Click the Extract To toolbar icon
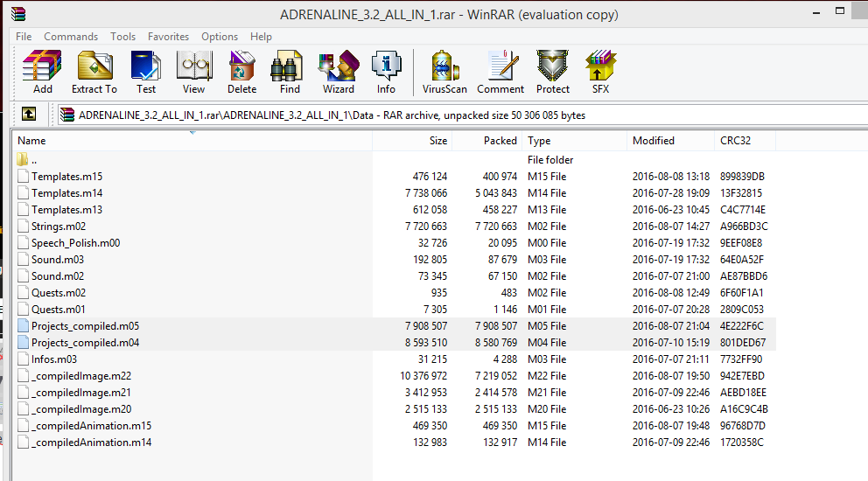Viewport: 868px width, 481px height. click(94, 72)
